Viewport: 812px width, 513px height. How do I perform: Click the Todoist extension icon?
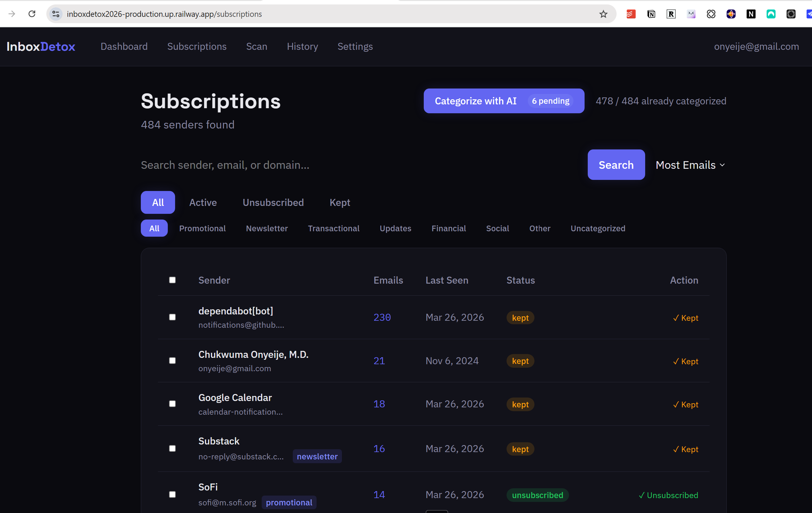click(631, 14)
